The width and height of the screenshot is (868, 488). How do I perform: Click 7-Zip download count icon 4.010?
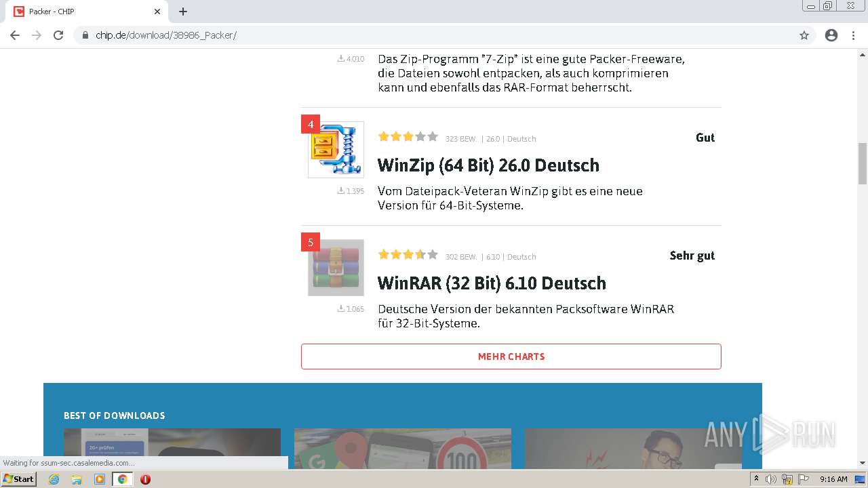[x=351, y=59]
